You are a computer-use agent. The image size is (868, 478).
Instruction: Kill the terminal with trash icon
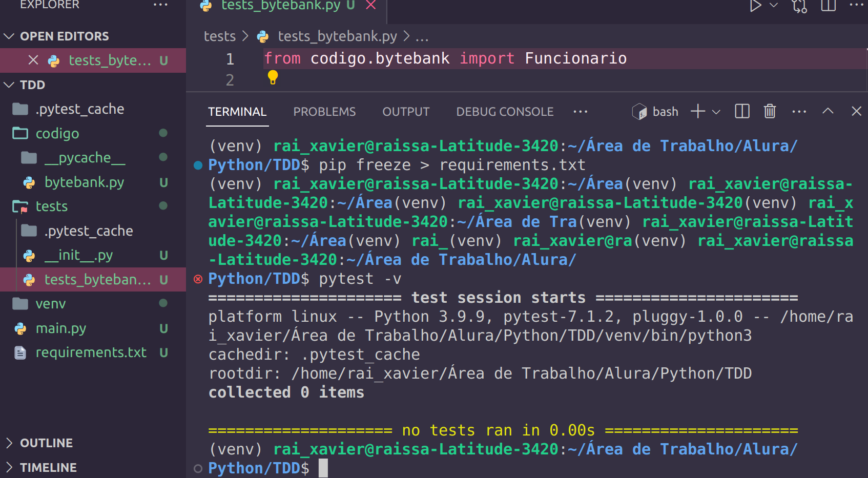coord(770,111)
